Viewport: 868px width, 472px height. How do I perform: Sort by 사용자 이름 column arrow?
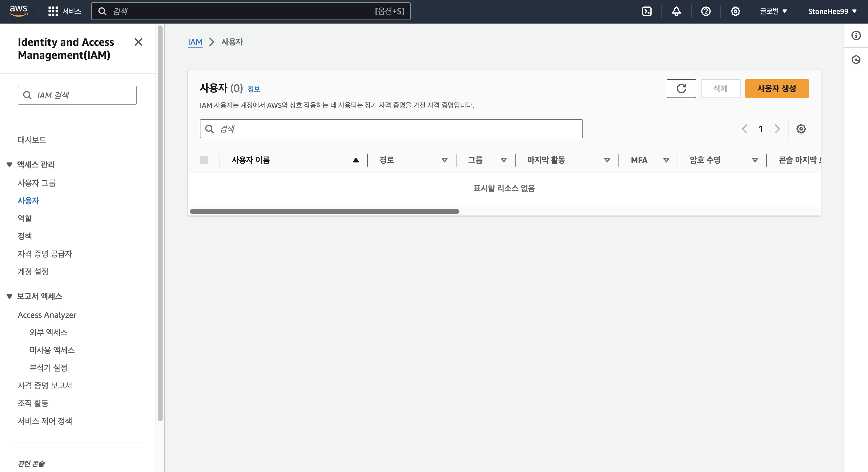[355, 160]
